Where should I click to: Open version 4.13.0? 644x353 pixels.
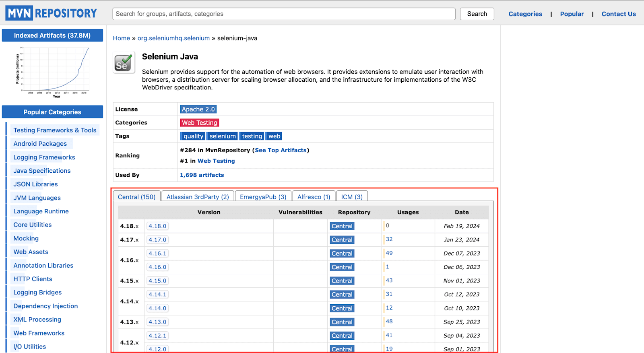point(157,322)
